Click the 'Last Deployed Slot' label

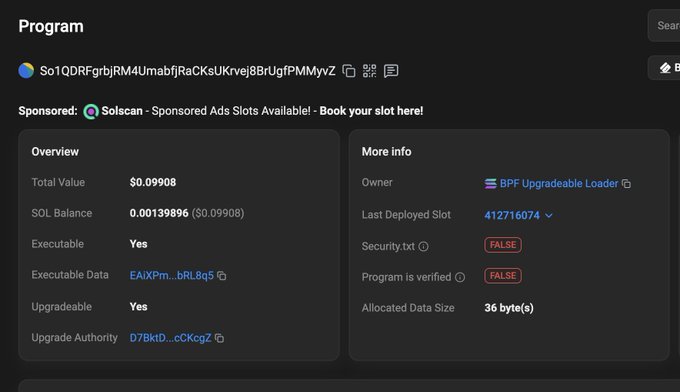pyautogui.click(x=406, y=215)
